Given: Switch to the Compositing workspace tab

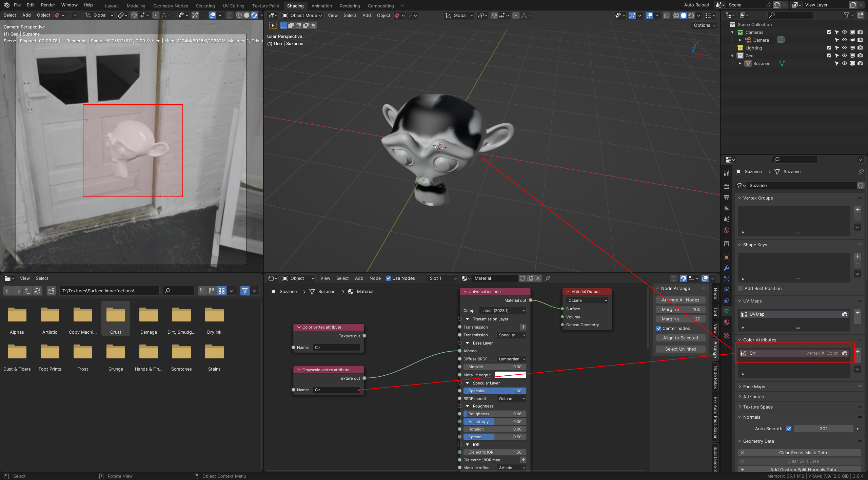Looking at the screenshot, I should pos(380,6).
